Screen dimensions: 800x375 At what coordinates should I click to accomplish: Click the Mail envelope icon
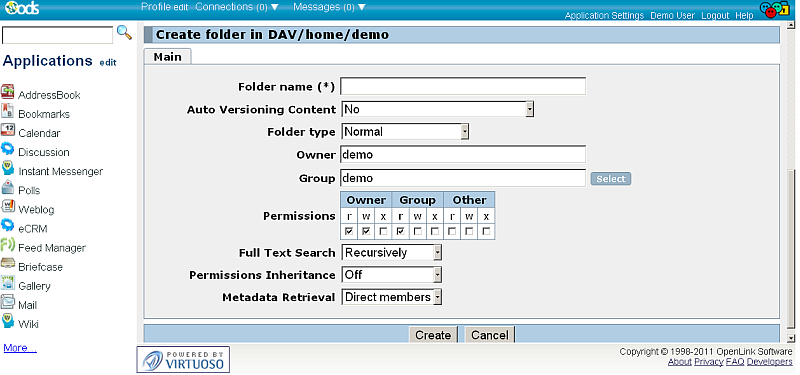pos(8,302)
